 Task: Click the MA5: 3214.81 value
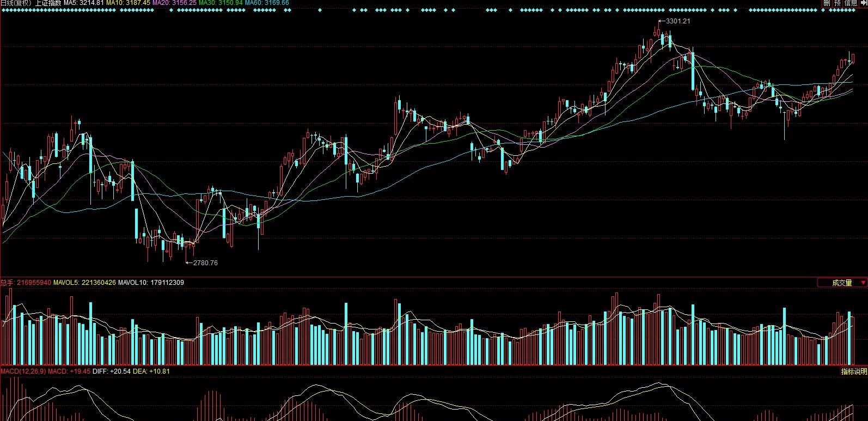tap(84, 3)
